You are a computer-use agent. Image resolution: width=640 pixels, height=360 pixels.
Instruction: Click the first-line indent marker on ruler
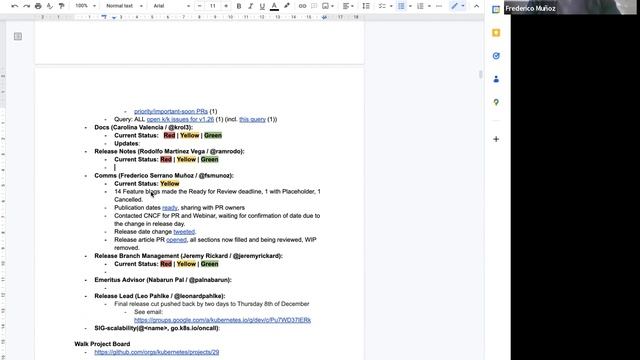pyautogui.click(x=104, y=16)
